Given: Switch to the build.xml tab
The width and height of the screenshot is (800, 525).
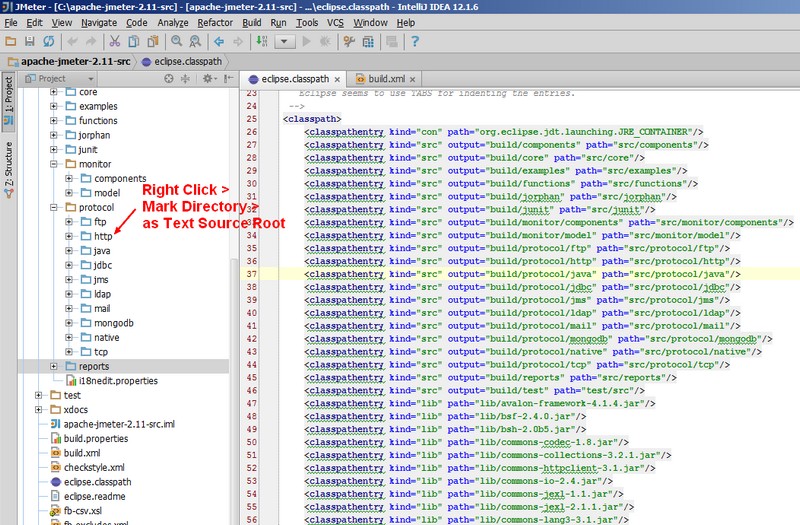Looking at the screenshot, I should pyautogui.click(x=384, y=77).
